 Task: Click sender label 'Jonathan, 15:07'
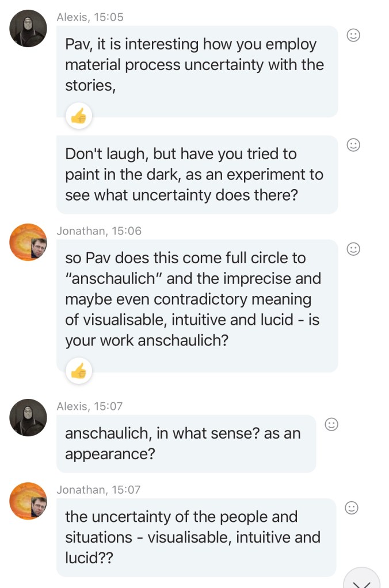(98, 490)
